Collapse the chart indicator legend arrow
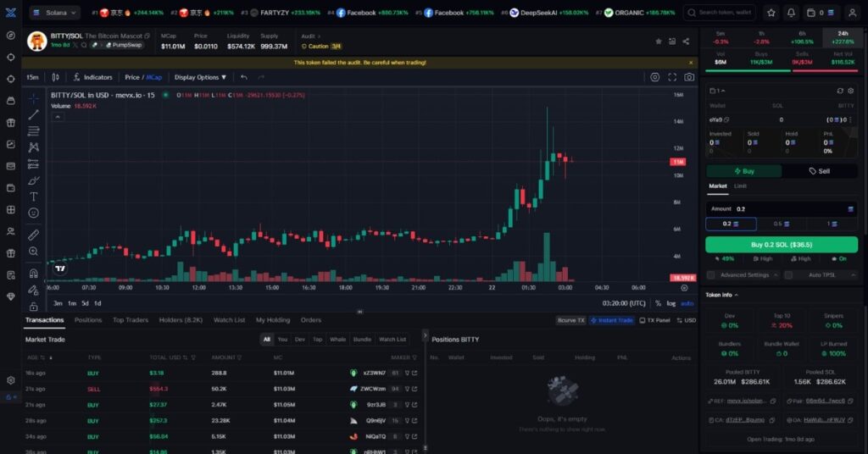 [58, 117]
